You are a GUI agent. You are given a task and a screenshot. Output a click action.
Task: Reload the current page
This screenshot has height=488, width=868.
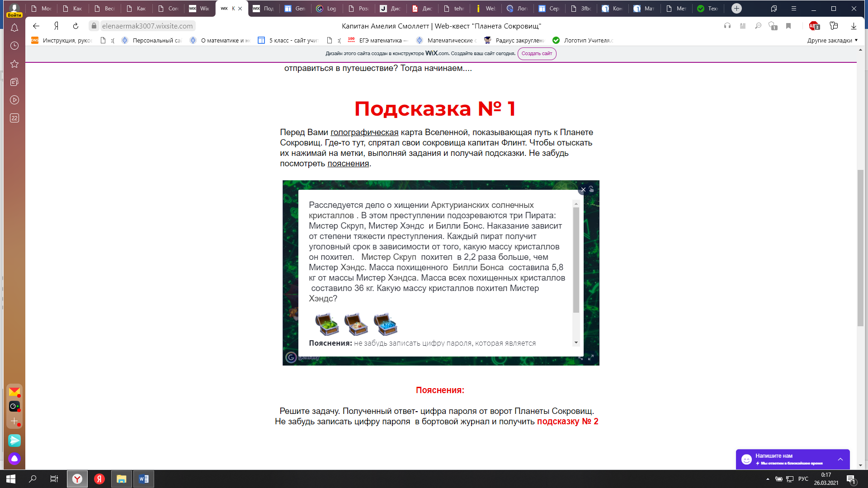point(75,26)
